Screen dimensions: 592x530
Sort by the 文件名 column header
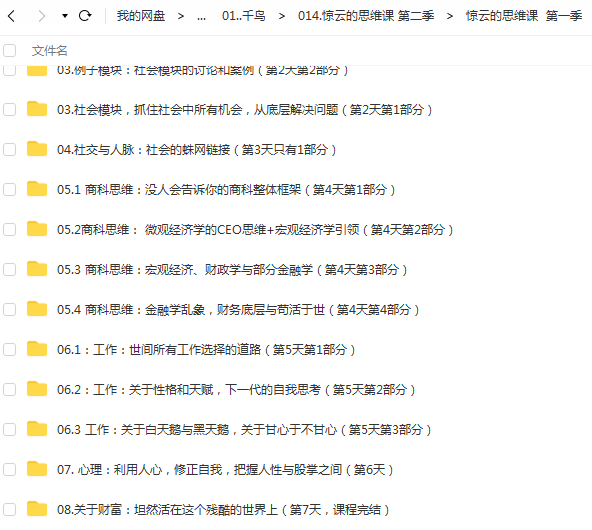(49, 51)
